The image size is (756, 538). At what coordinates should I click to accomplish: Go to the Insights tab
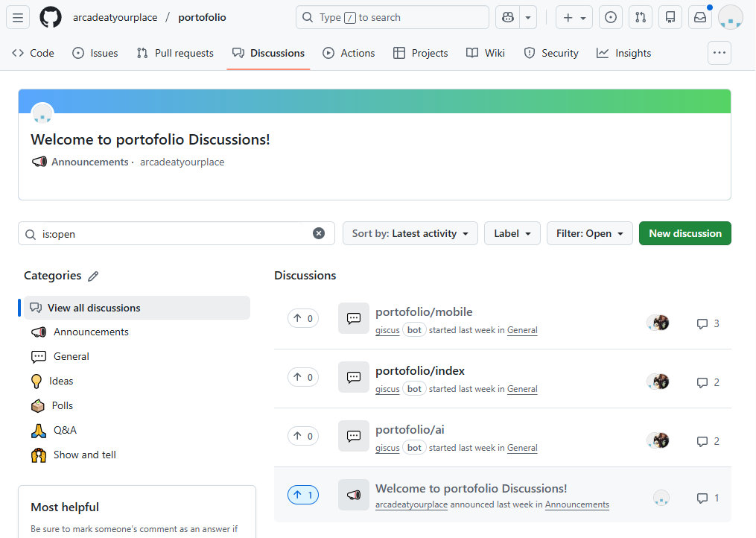pyautogui.click(x=624, y=53)
